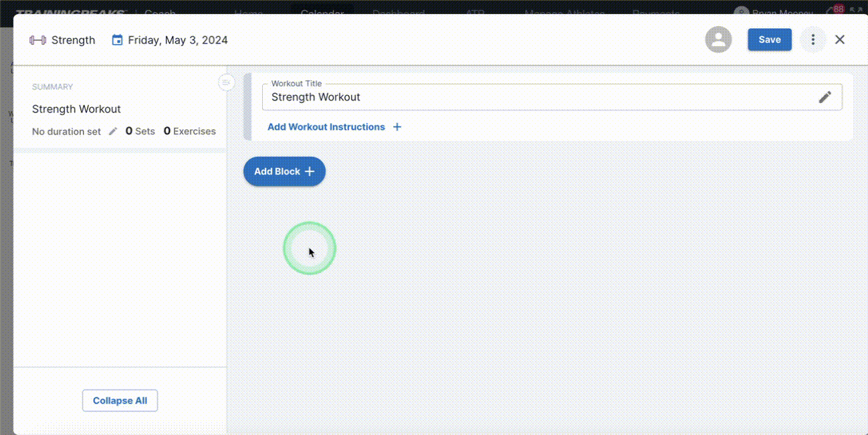Click the Strength dumbbell icon

click(37, 40)
